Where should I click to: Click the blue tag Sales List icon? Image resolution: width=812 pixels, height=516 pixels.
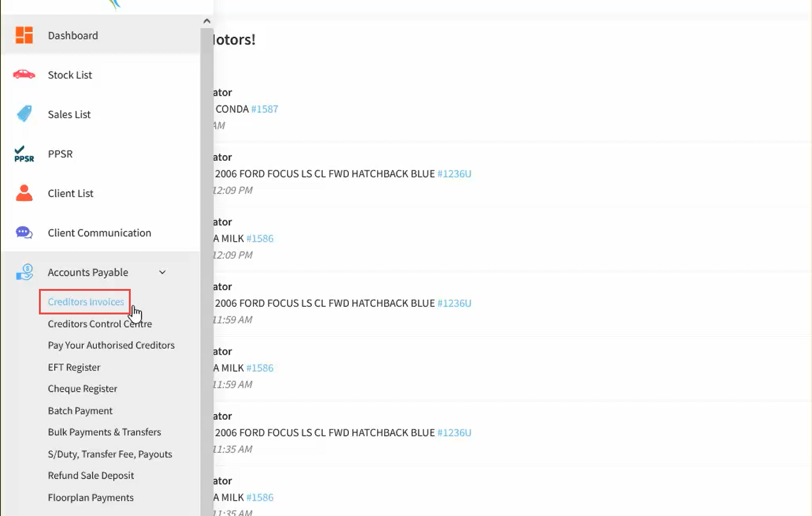pyautogui.click(x=24, y=114)
